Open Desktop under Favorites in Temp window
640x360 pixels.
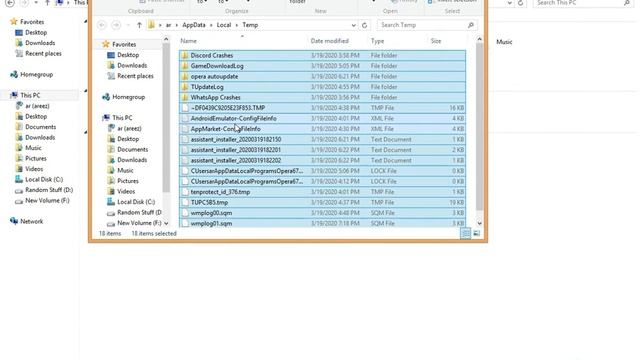[x=123, y=55]
